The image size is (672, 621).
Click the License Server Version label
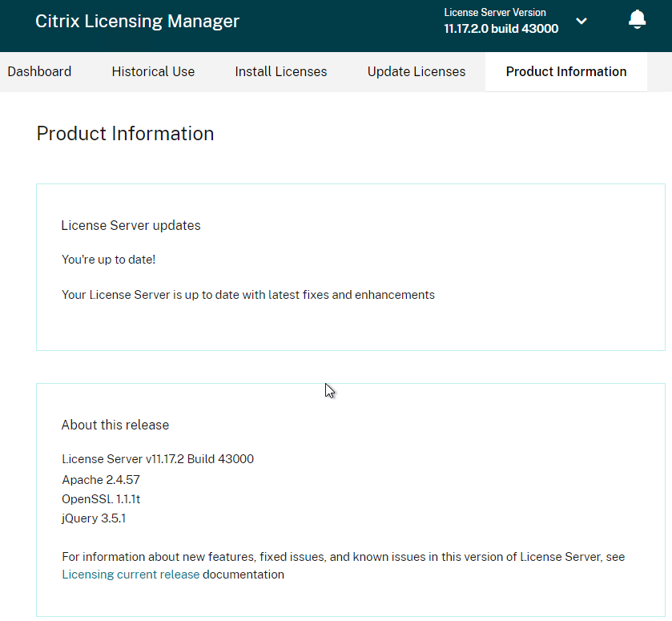tap(495, 13)
